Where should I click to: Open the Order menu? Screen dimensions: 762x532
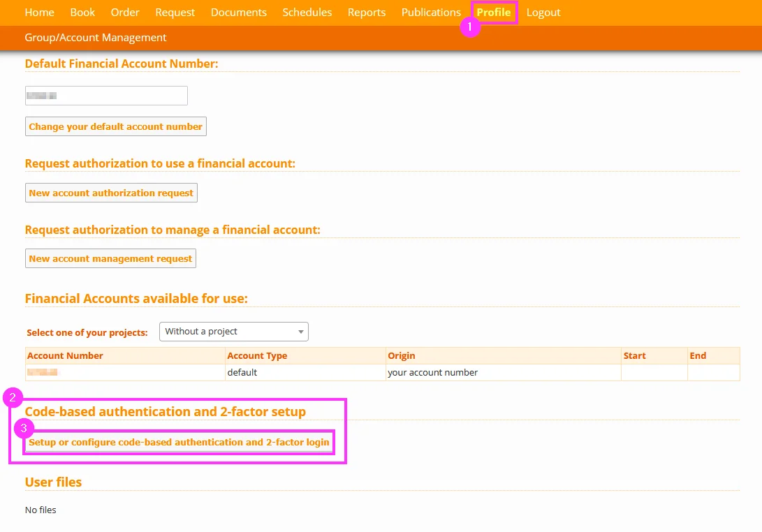(125, 13)
